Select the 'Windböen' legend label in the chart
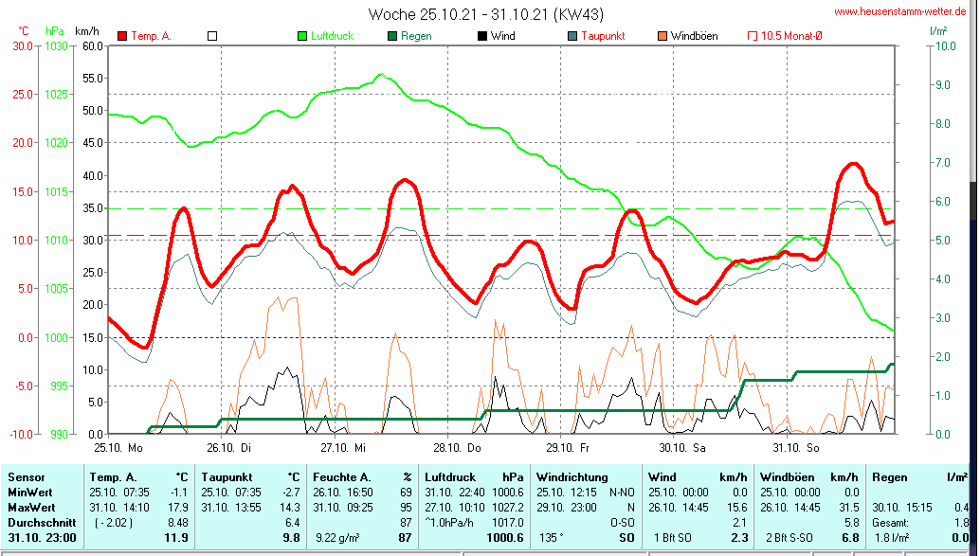 [694, 36]
